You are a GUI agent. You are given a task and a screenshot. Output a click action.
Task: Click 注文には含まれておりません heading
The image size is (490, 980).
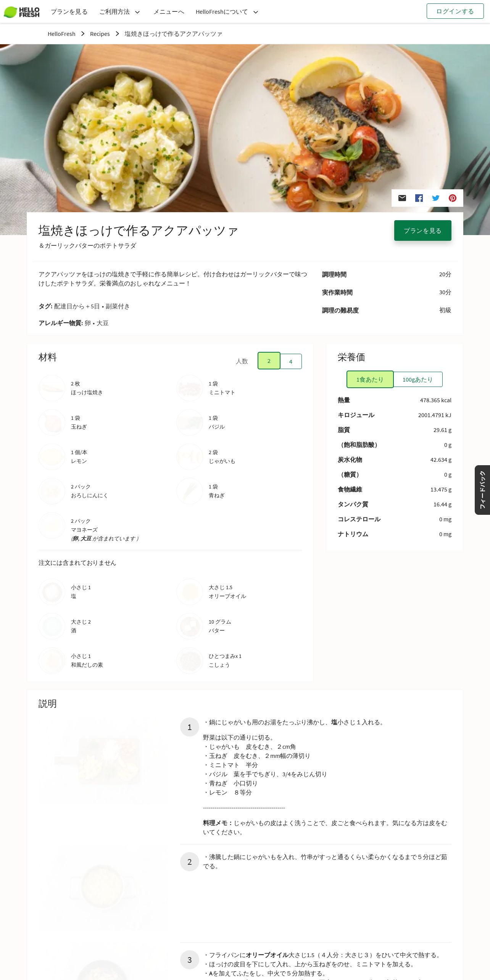[77, 563]
